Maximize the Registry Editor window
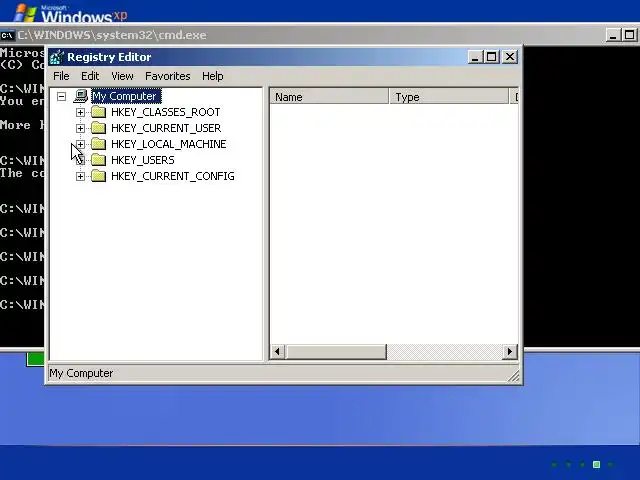Screen dimensions: 640x480 tap(492, 57)
